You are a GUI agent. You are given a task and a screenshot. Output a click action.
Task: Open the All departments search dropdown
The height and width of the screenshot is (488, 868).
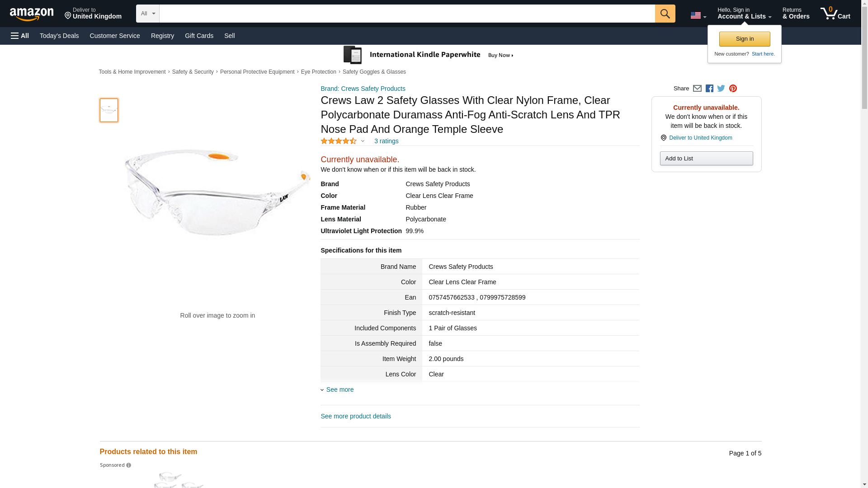pos(147,14)
